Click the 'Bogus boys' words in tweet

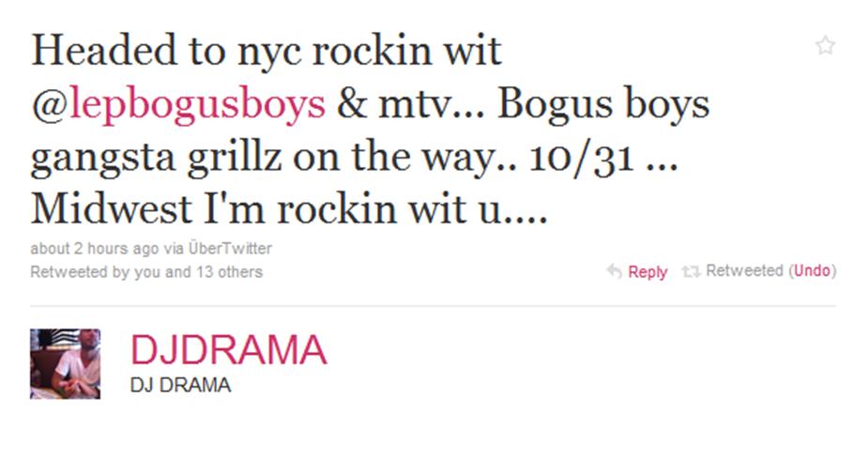[x=603, y=105]
